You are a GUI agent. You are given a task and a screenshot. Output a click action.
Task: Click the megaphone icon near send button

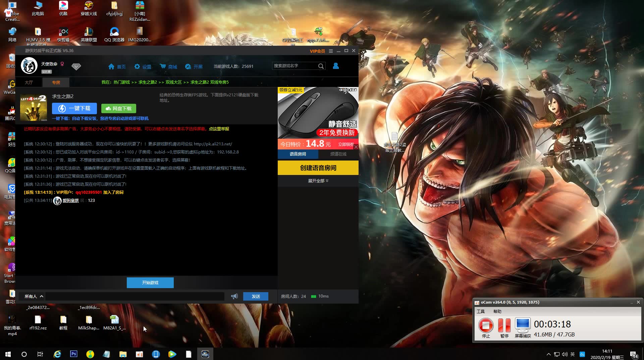pos(234,296)
